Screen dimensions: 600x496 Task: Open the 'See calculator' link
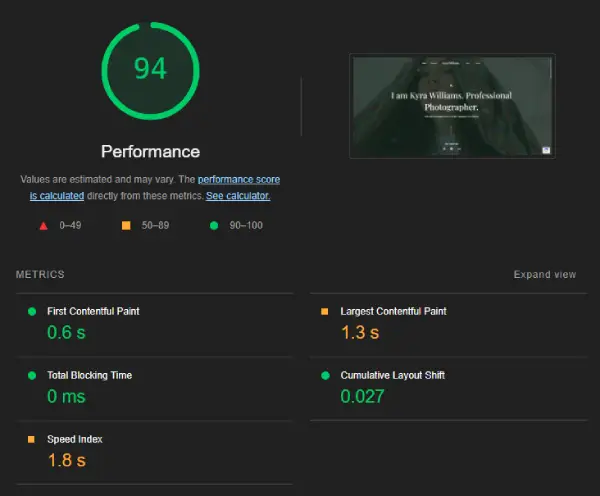238,196
